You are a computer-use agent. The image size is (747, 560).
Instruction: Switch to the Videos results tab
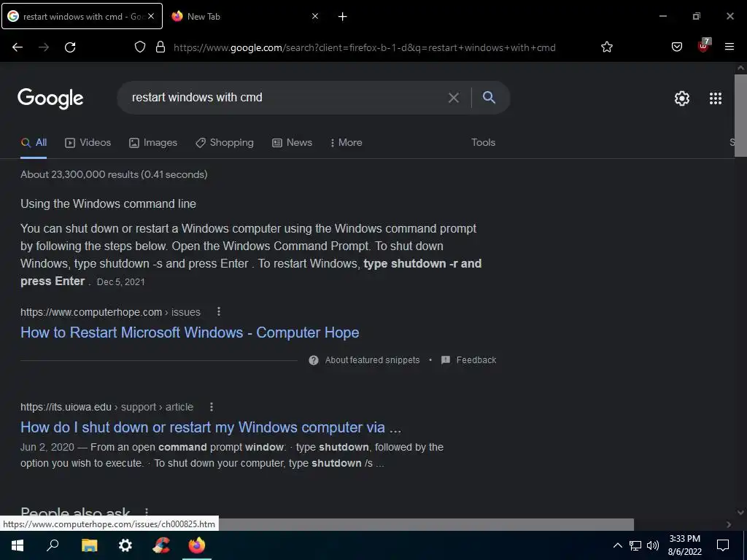pyautogui.click(x=88, y=142)
